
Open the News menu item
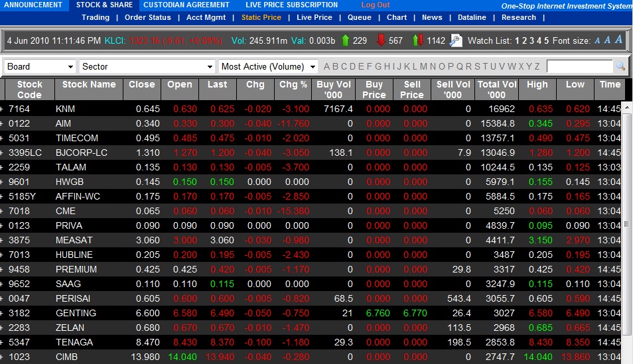[432, 17]
